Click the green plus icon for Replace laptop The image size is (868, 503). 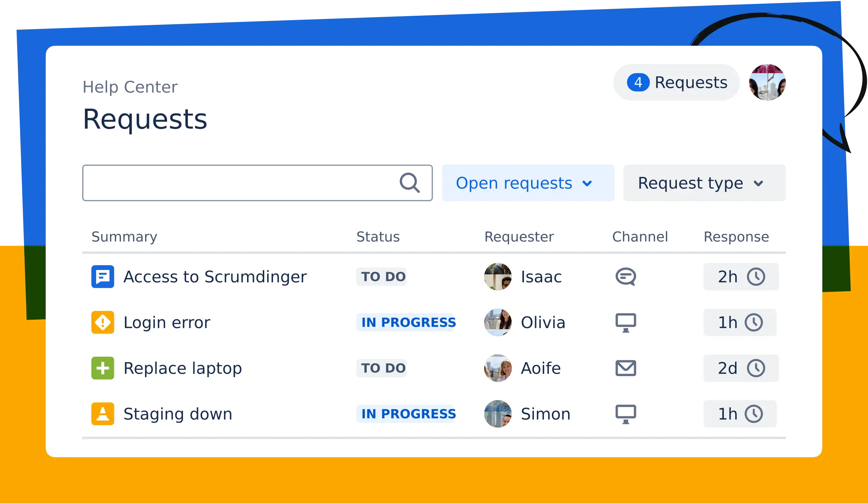pyautogui.click(x=103, y=368)
